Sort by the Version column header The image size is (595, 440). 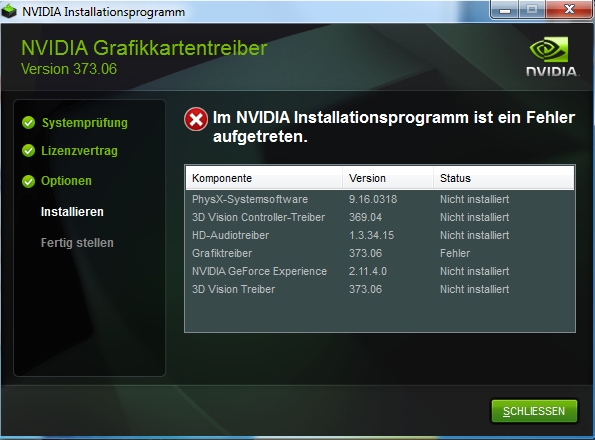pos(388,178)
